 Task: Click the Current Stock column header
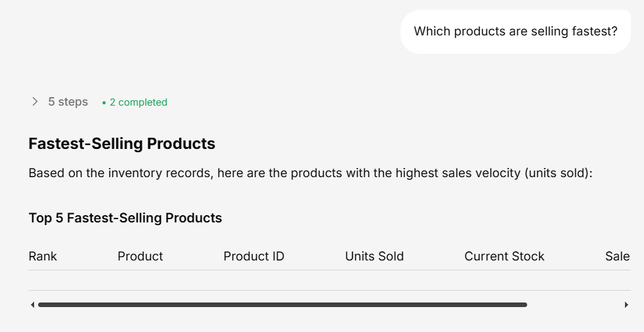(504, 257)
